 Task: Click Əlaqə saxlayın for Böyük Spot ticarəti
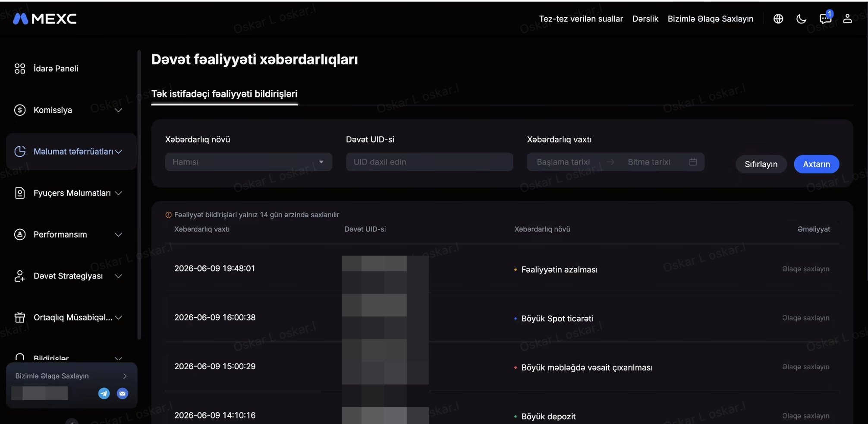click(806, 318)
